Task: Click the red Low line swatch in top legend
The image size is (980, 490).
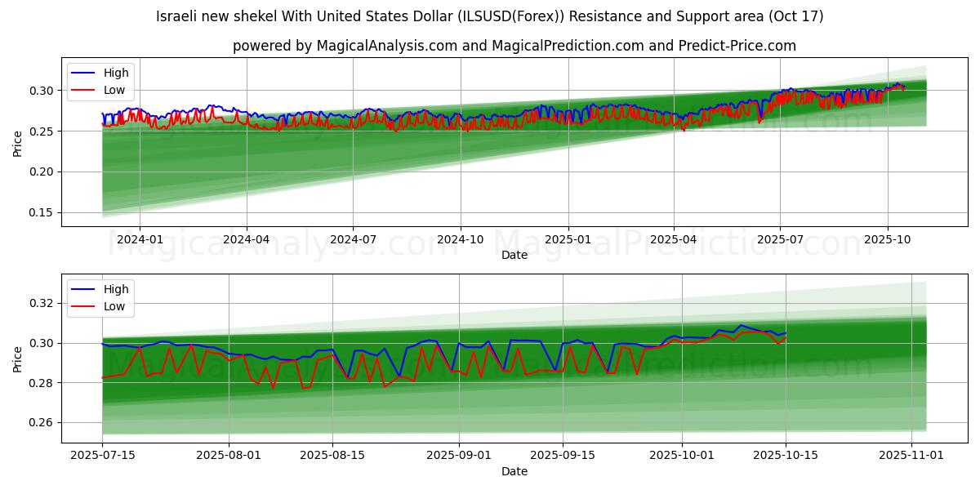Action: point(83,90)
